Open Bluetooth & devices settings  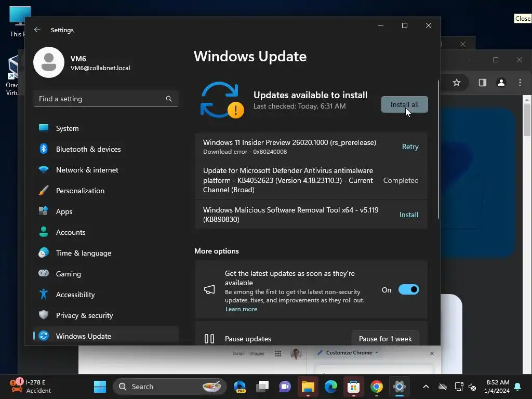coord(106,149)
